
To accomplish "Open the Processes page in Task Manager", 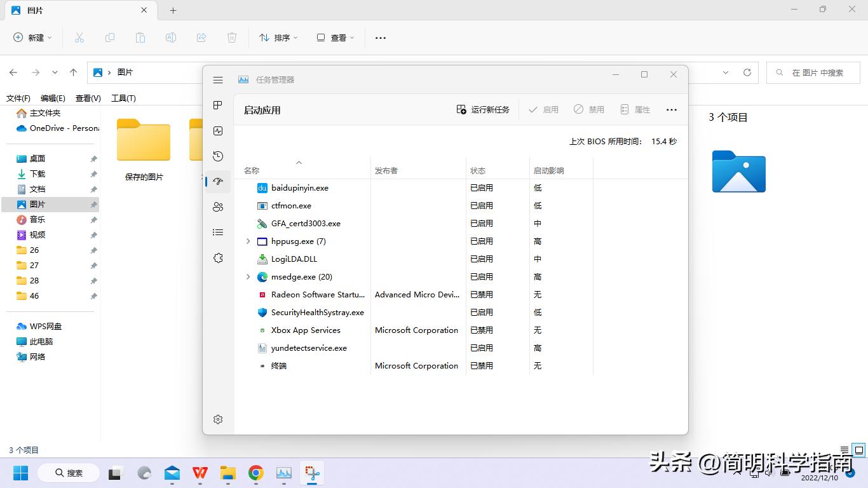I will 218,105.
